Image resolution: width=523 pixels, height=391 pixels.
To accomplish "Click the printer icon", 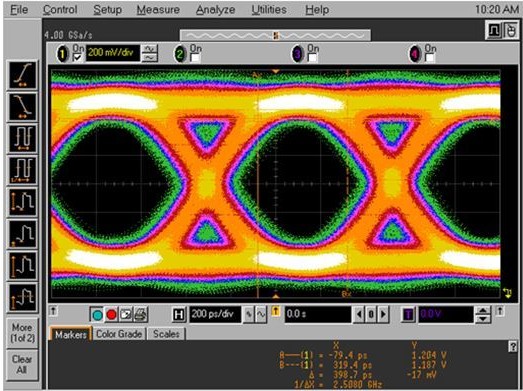I will pyautogui.click(x=140, y=315).
